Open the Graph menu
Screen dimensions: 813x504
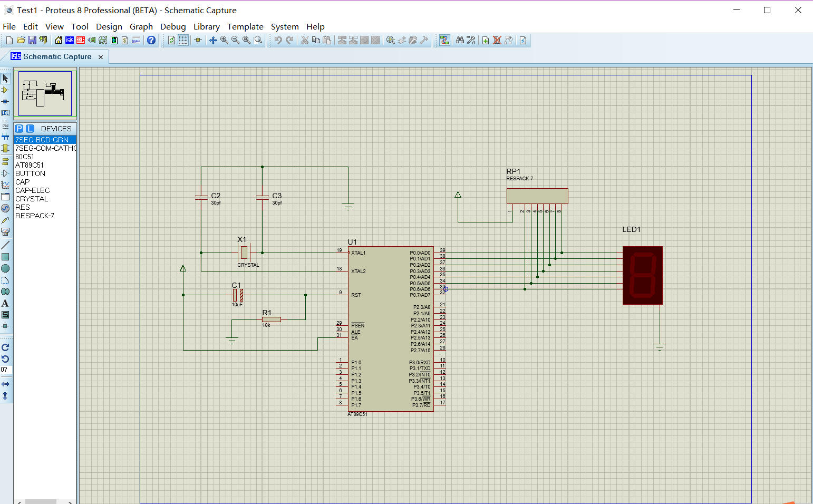coord(141,26)
